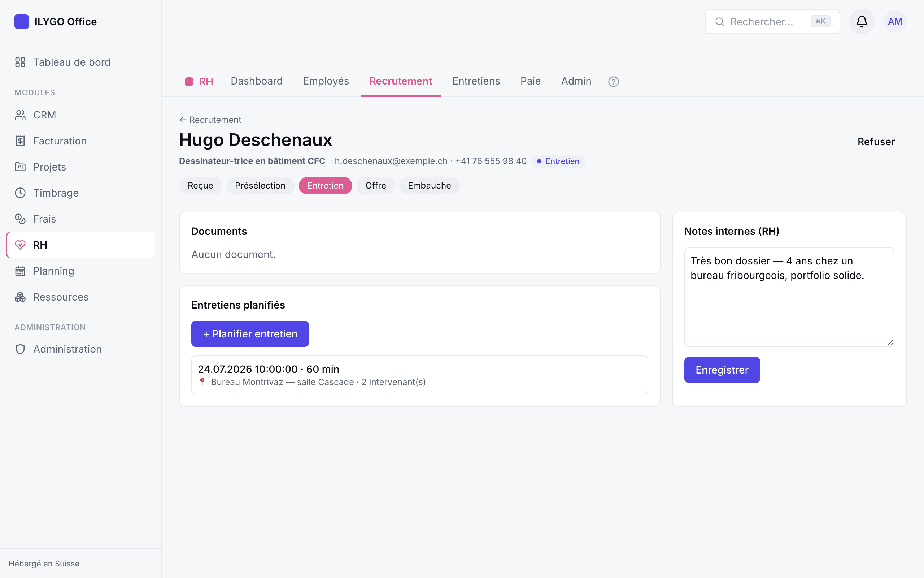Screen dimensions: 924x578
Task: Click the Rechercher search field
Action: click(x=772, y=22)
